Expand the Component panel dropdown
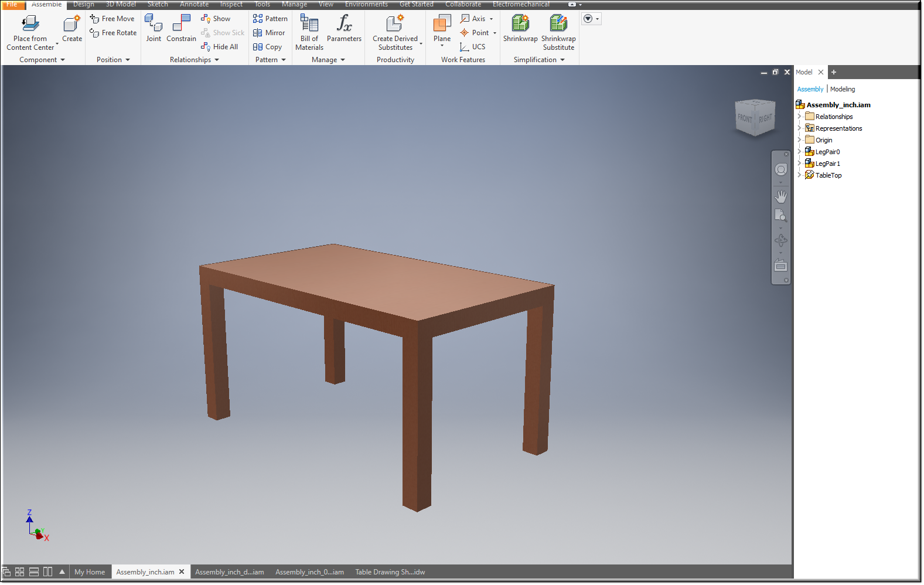924x585 pixels. click(63, 60)
